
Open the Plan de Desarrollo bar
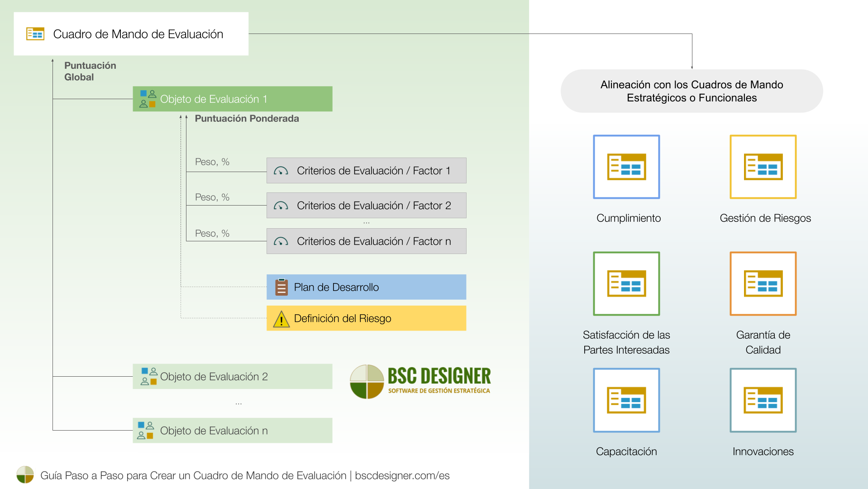click(x=366, y=287)
